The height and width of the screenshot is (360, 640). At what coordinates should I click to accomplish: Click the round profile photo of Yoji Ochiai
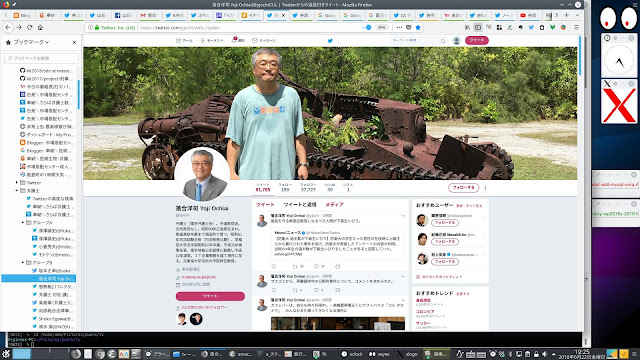coord(202,175)
